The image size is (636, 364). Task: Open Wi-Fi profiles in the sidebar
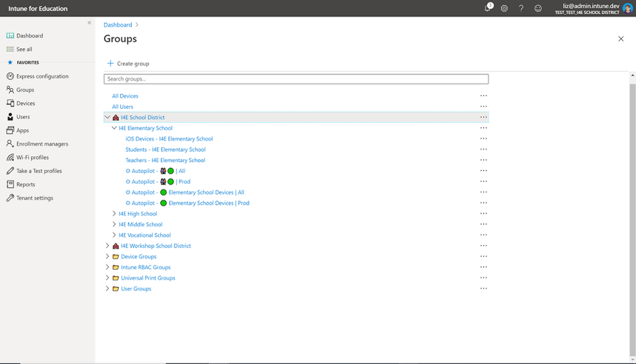pos(32,157)
